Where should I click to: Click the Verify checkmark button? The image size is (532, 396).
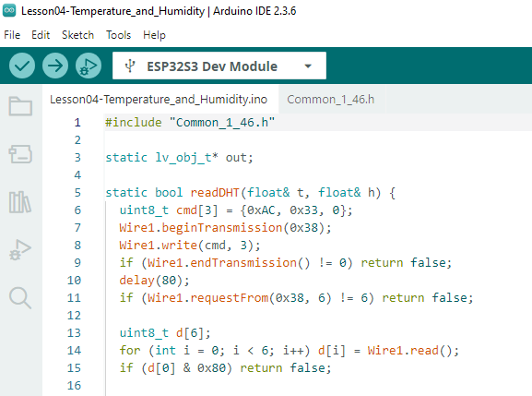(x=22, y=66)
